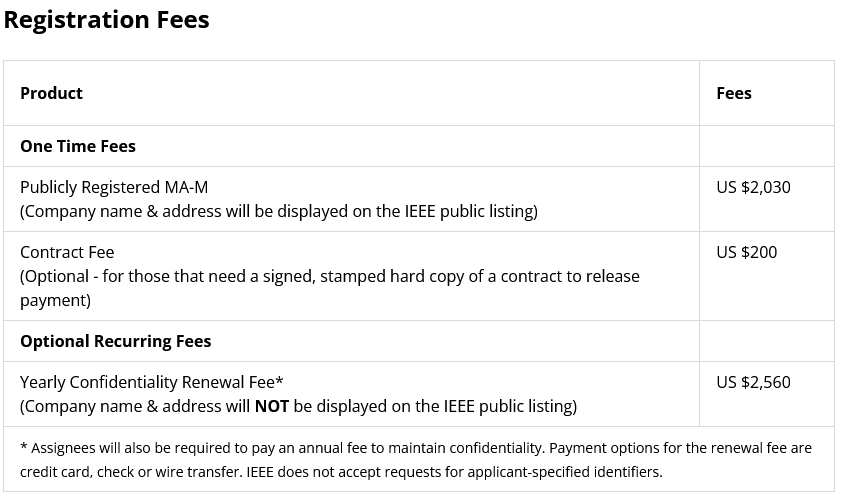Viewport: 849px width, 499px height.
Task: Click the Product column header
Action: click(51, 93)
